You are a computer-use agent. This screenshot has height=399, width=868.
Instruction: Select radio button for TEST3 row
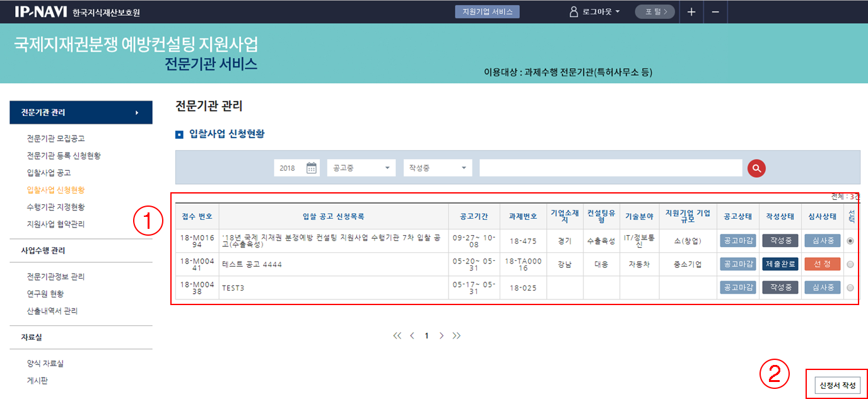click(851, 287)
